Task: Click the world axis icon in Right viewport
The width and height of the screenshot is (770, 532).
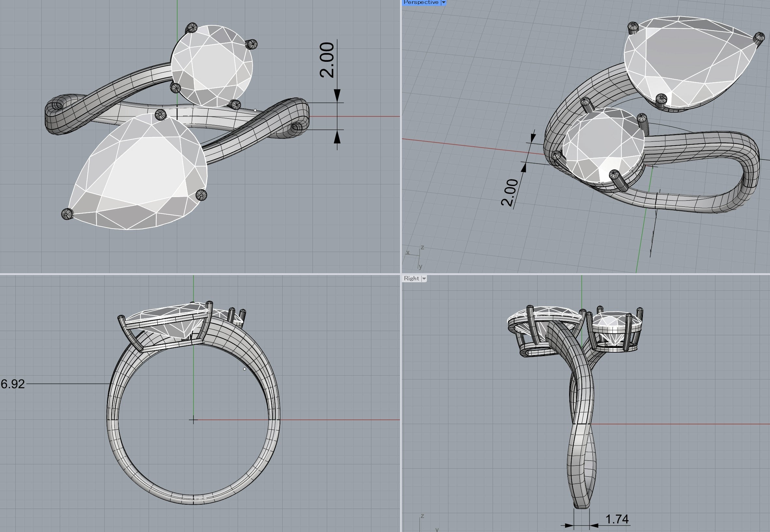Action: [x=428, y=523]
